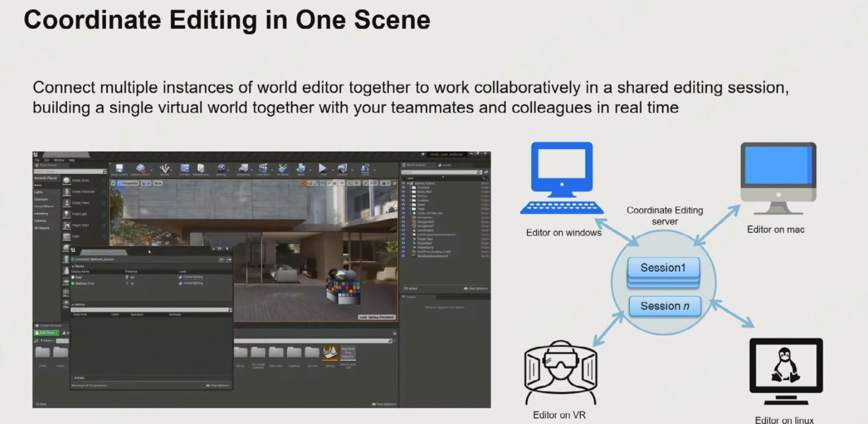Toggle visibility eye for GroupActor5
Viewport: 868px width, 424px height.
(x=403, y=222)
